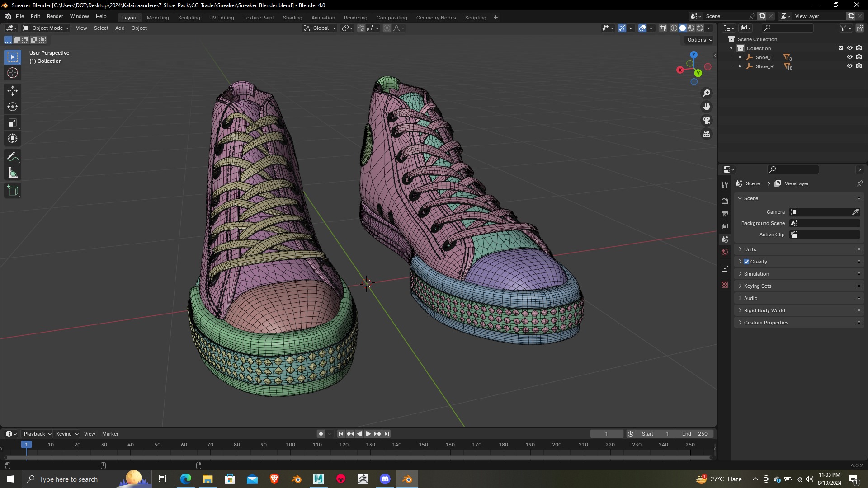Expand the Shoe_L tree item
Image resolution: width=868 pixels, height=488 pixels.
point(741,57)
